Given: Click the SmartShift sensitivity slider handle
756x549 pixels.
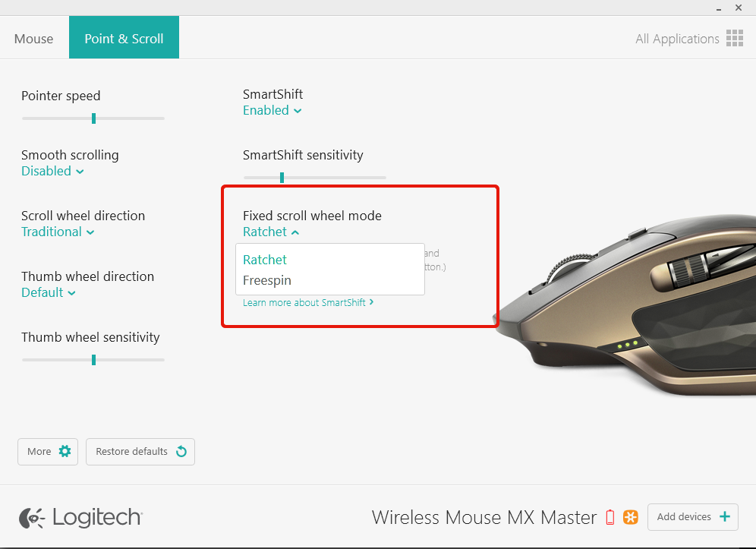Looking at the screenshot, I should tap(282, 178).
